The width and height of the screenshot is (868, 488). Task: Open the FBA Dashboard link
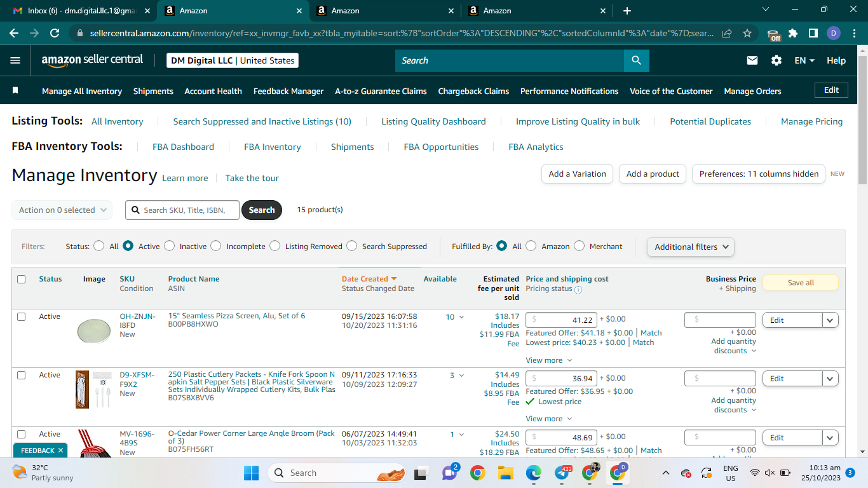coord(183,147)
